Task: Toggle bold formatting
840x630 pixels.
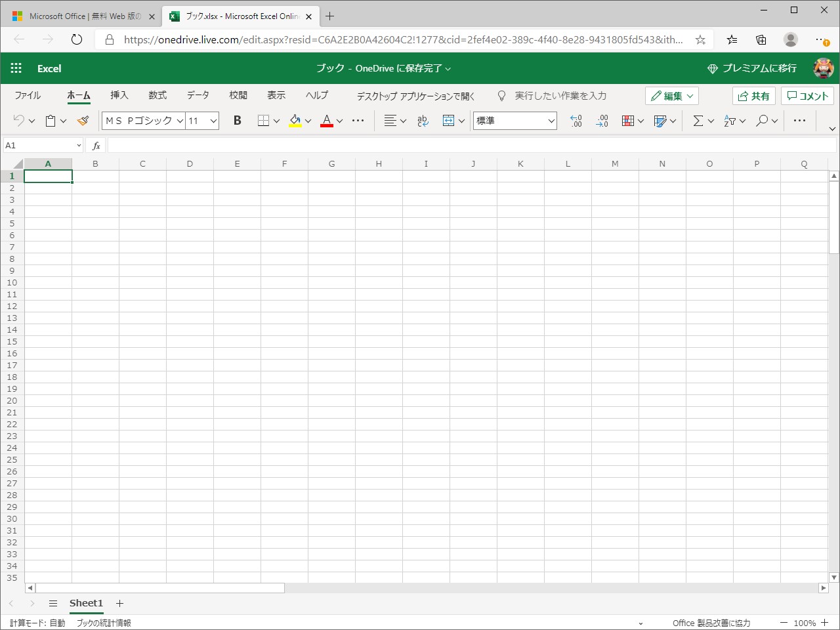Action: tap(237, 121)
